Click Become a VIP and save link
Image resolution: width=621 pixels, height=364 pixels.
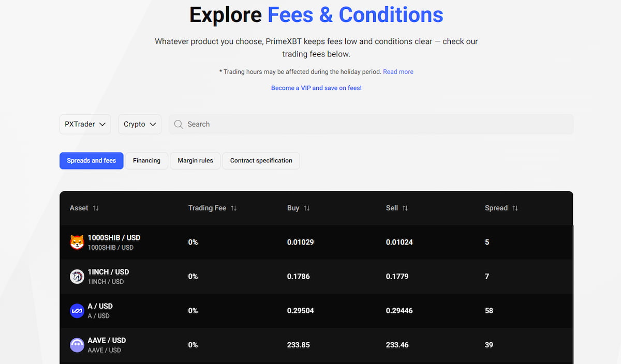pos(316,88)
